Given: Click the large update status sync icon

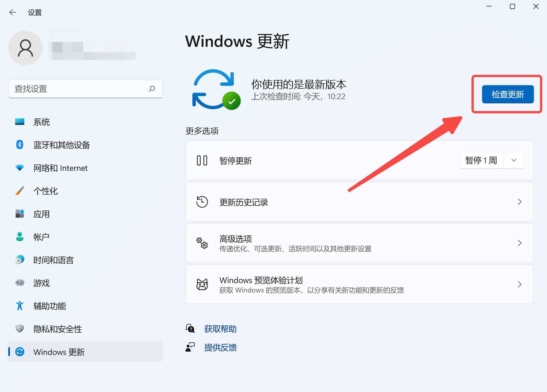Looking at the screenshot, I should (216, 89).
